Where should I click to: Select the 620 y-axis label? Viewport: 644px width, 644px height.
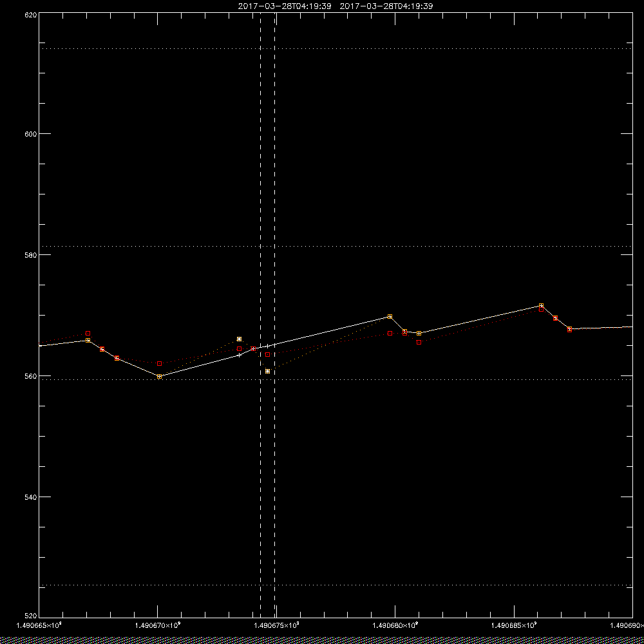(31, 15)
